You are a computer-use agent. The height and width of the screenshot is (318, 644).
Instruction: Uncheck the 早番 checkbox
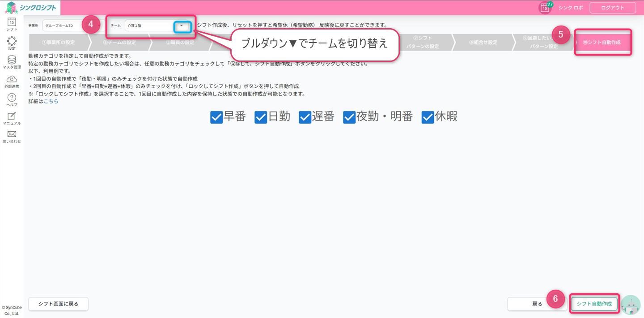216,117
